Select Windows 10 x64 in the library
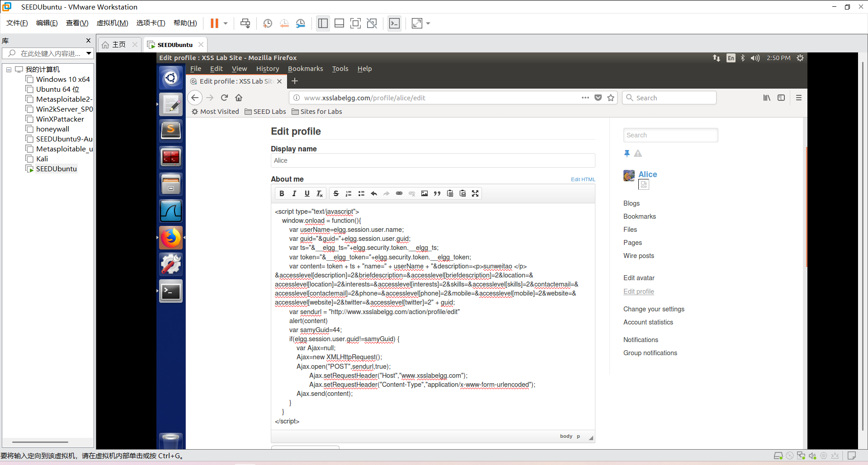Viewport: 868px width, 465px height. click(x=63, y=79)
